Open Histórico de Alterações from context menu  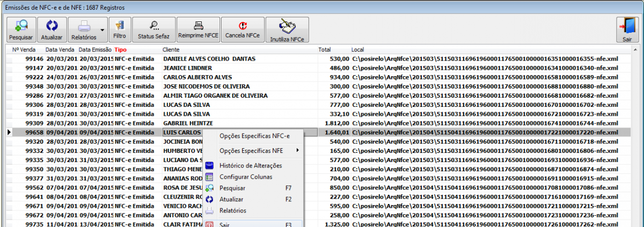click(252, 165)
